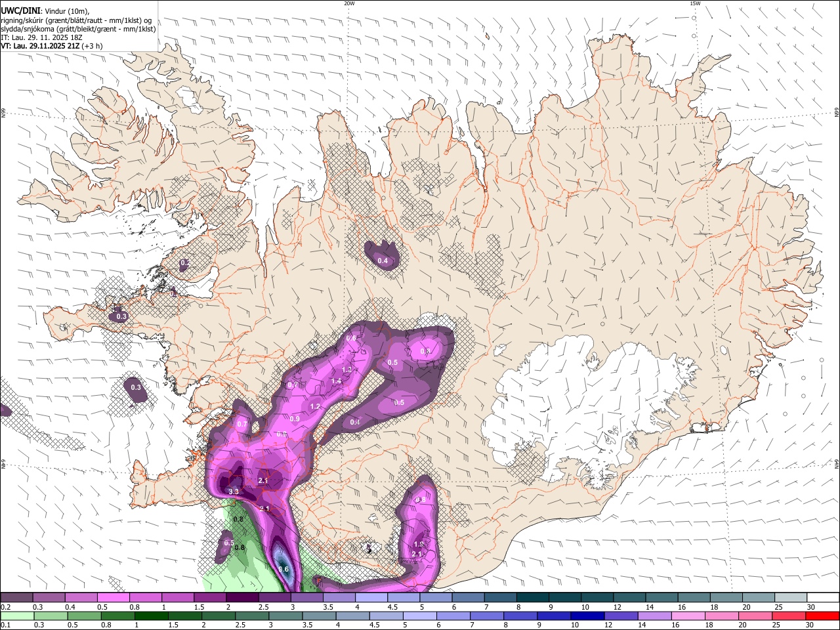The width and height of the screenshot is (840, 630).
Task: Click the dark navy blue swatch in lower legend
Action: point(586,616)
